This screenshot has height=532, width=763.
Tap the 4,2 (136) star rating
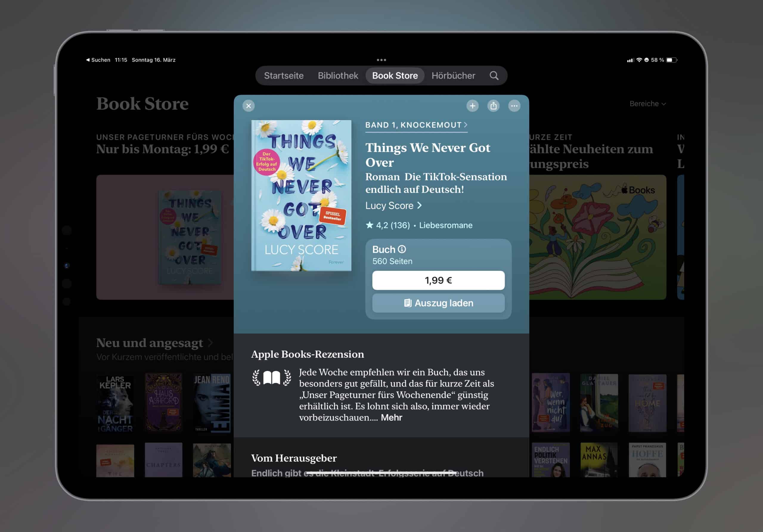pos(388,225)
